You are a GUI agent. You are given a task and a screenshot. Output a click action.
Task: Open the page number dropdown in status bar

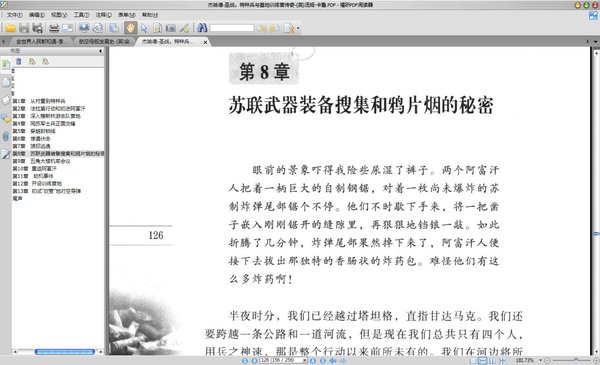click(x=305, y=360)
